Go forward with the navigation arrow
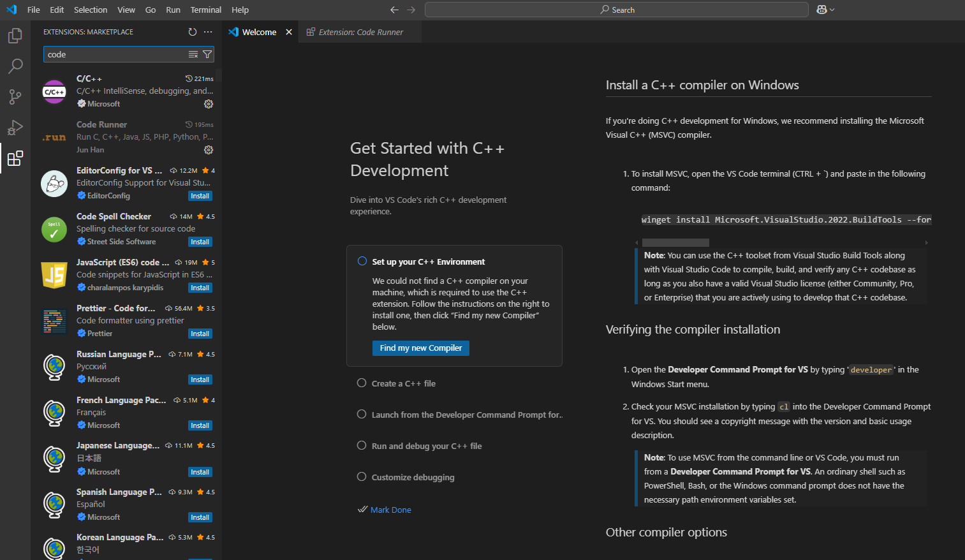This screenshot has width=965, height=560. (x=411, y=10)
